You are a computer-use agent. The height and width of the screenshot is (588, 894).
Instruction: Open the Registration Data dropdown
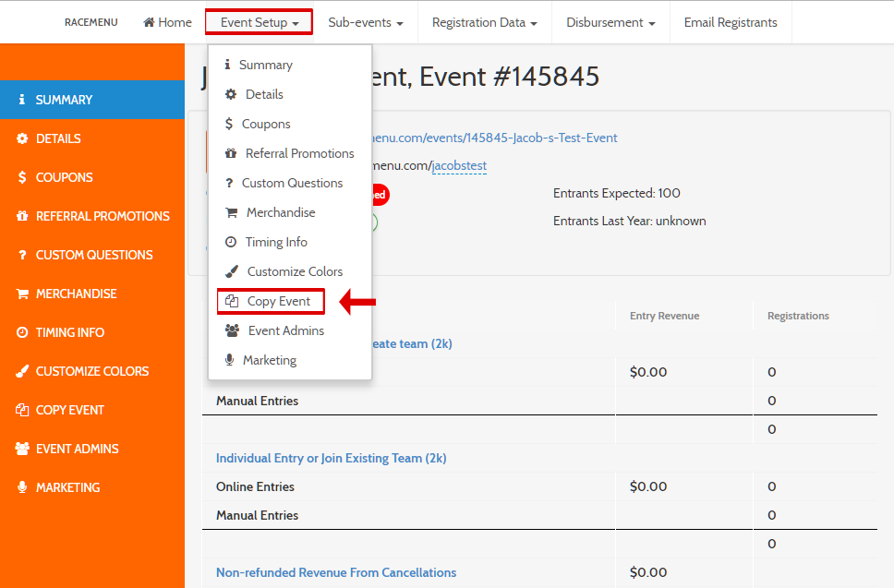pos(484,22)
